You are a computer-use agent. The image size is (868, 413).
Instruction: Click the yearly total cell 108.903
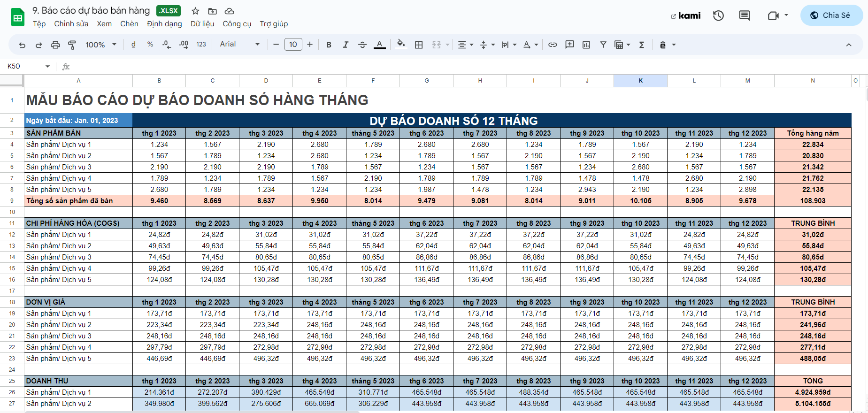coord(813,201)
